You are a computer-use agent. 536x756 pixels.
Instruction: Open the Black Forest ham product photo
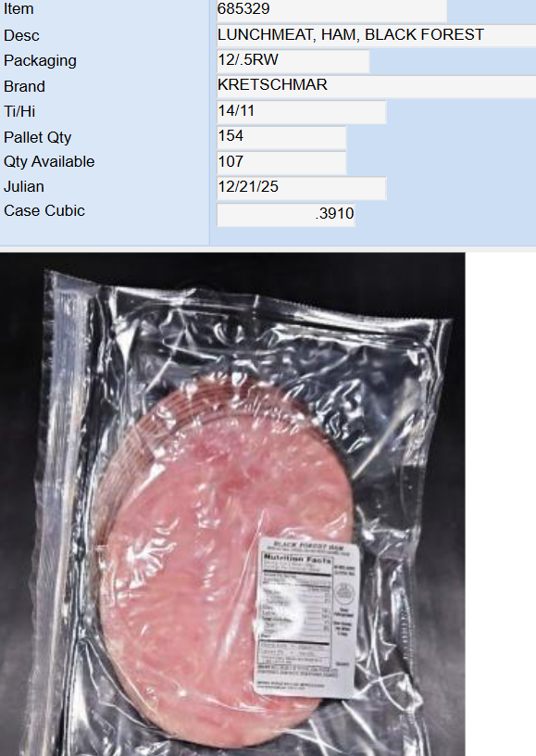[232, 504]
